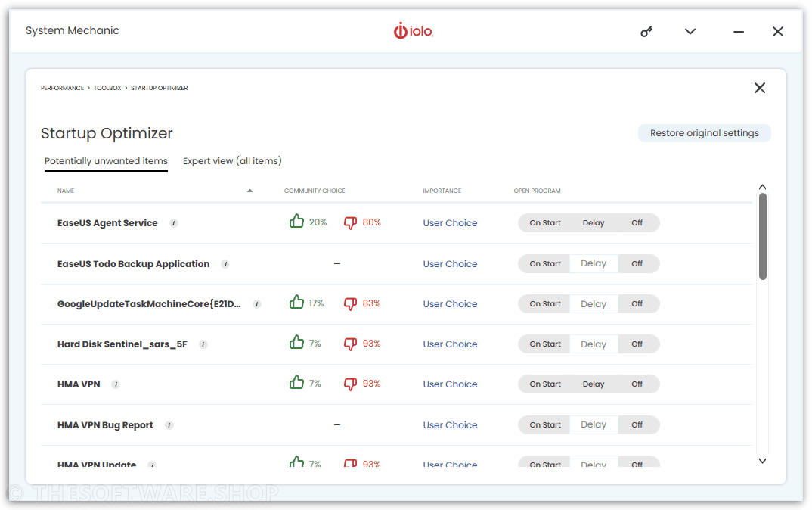View info icon next to HMA VPN
The height and width of the screenshot is (510, 812).
click(x=116, y=384)
